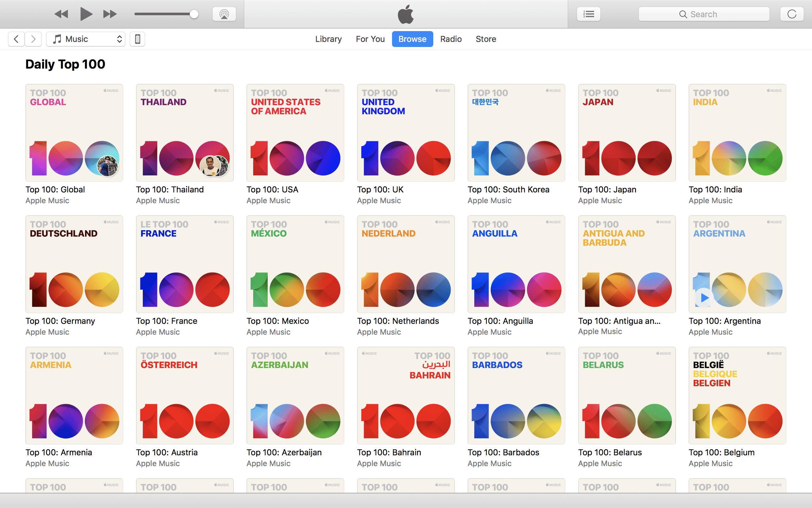Click the 'Top 100: Belarus' title link
Image resolution: width=812 pixels, height=508 pixels.
(x=610, y=452)
